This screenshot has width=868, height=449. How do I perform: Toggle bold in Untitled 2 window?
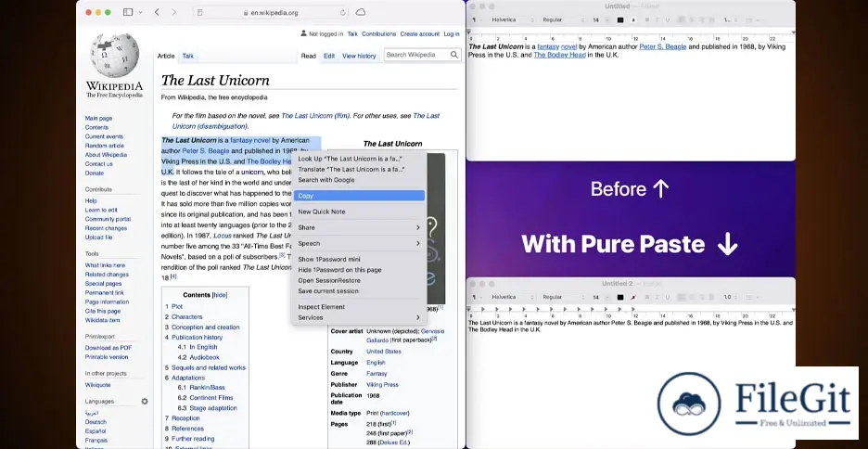(x=646, y=297)
